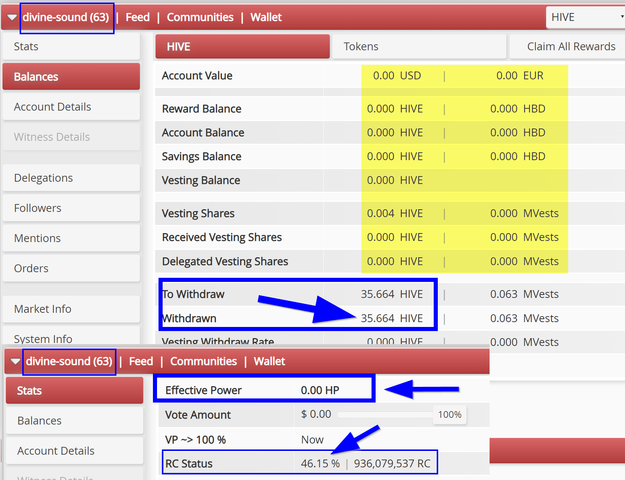625x480 pixels.
Task: Open the HIVE selector dropdown at top right
Action: tap(585, 17)
